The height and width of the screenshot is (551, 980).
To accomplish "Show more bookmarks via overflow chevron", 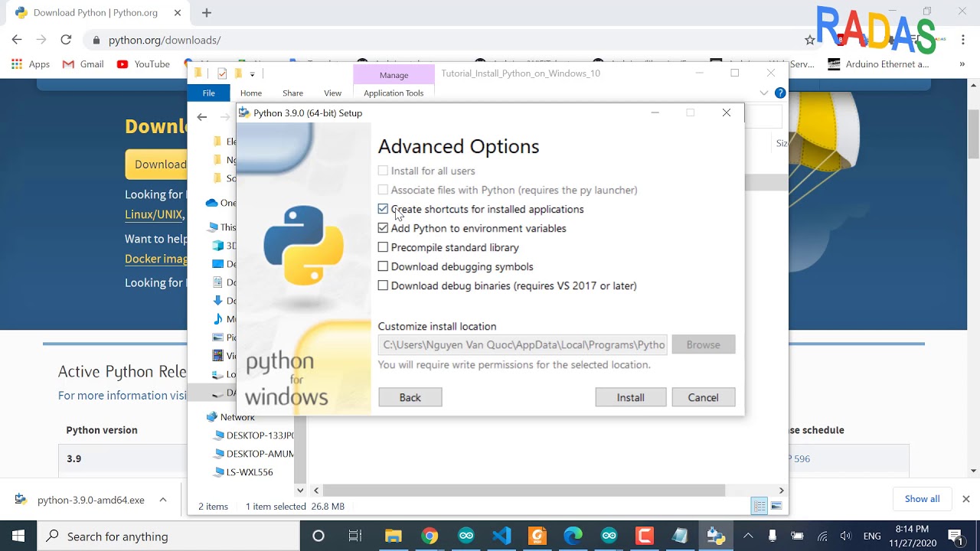I will tap(962, 64).
